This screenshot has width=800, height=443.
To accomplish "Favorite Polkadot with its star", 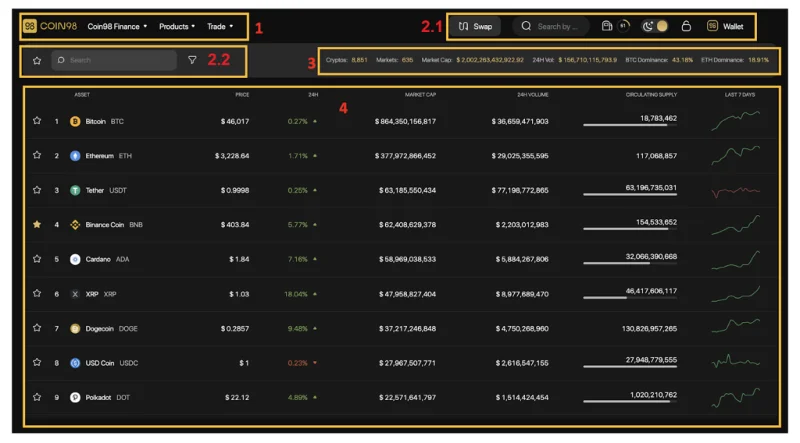I will pyautogui.click(x=37, y=397).
